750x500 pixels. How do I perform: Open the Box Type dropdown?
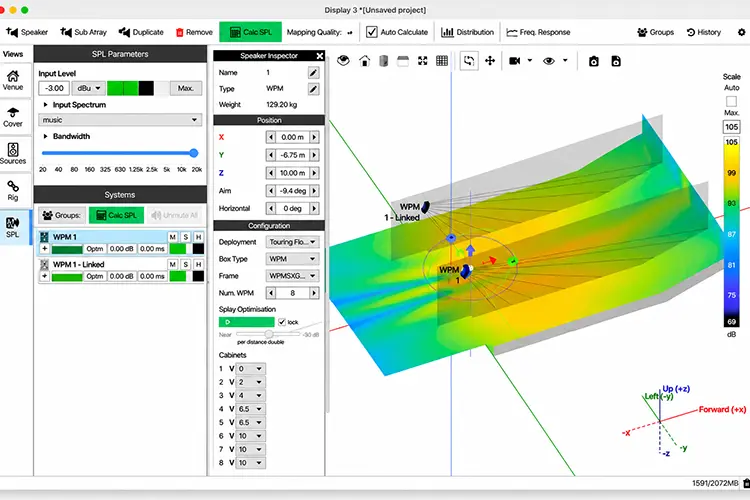(292, 259)
